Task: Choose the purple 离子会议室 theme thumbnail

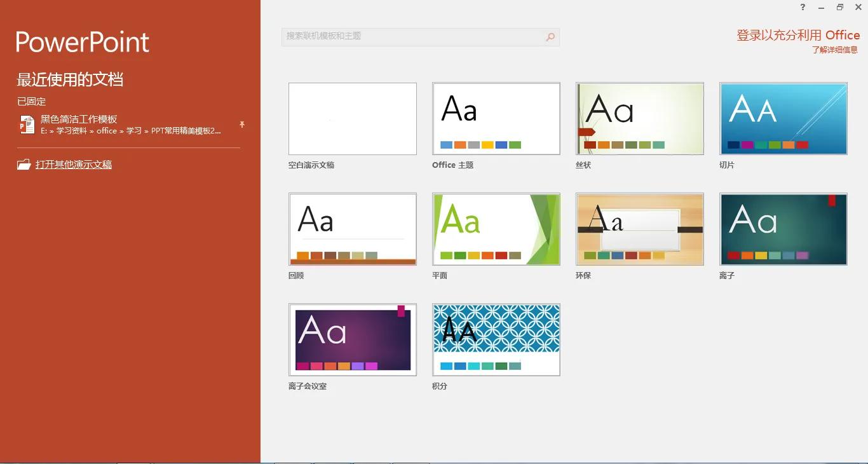Action: pyautogui.click(x=353, y=340)
